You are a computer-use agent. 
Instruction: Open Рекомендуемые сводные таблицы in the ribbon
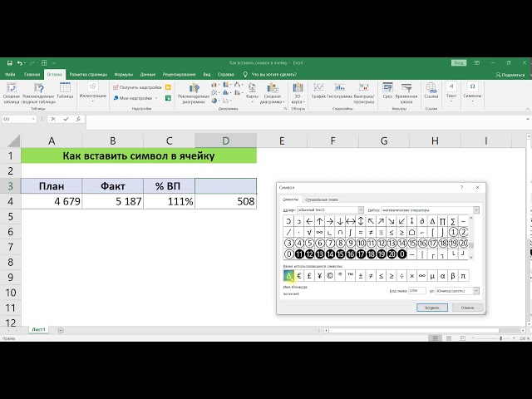(x=39, y=92)
